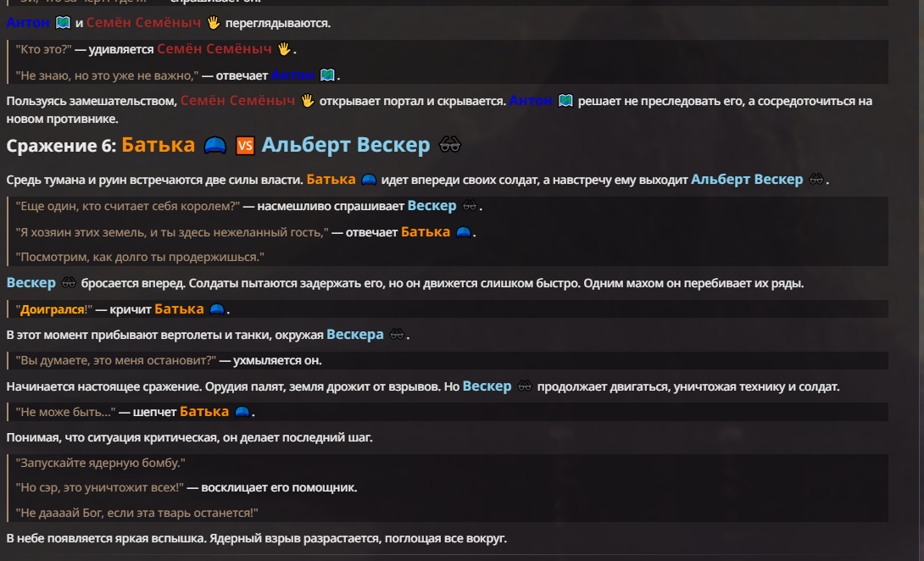
Task: Open the Альберт Вескер name in the heading
Action: click(346, 145)
